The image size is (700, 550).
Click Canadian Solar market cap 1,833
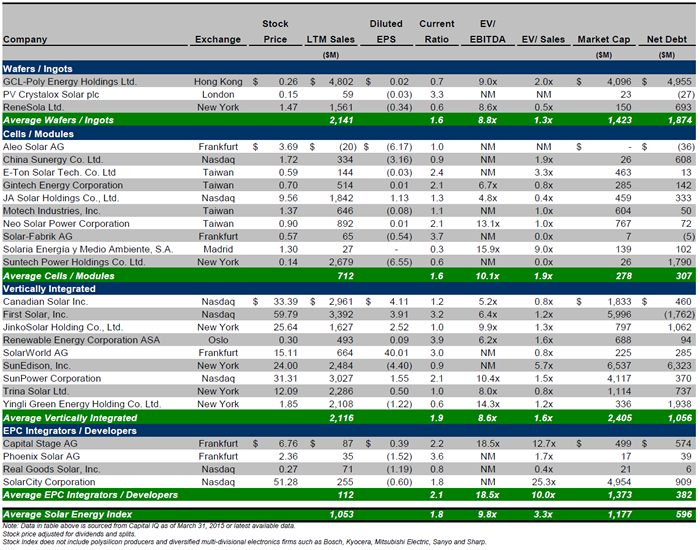click(x=619, y=302)
